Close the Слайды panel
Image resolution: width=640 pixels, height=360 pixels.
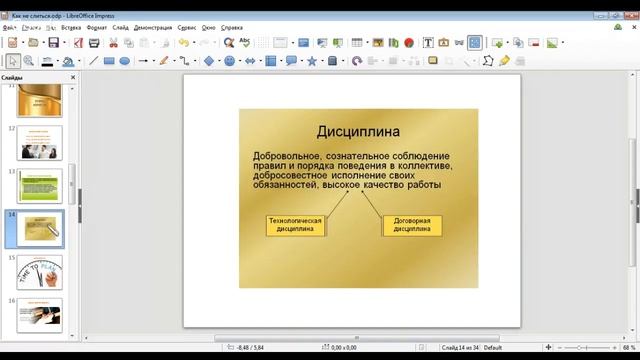pos(73,77)
